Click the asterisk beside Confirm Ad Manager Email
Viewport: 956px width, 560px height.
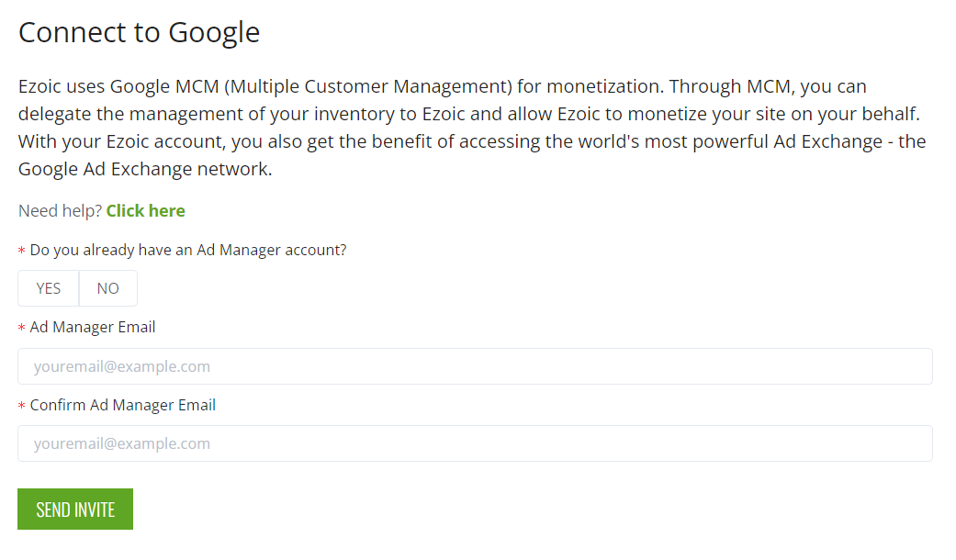click(22, 407)
